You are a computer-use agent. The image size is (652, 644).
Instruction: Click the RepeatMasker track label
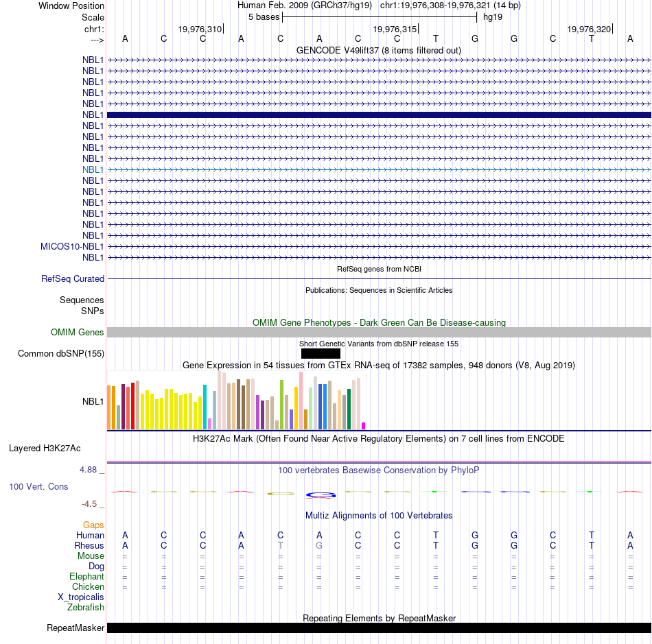tap(75, 628)
